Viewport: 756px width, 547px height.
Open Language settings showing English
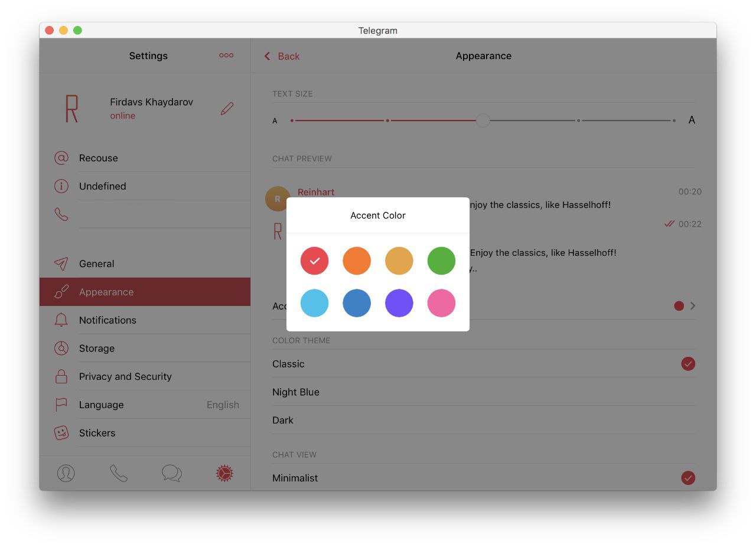pyautogui.click(x=145, y=405)
